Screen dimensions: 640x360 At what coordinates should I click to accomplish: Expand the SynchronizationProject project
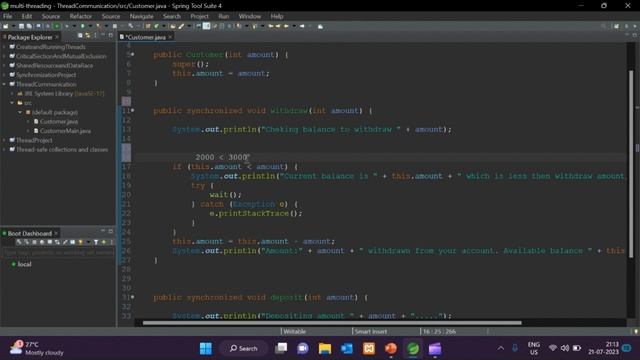(x=4, y=75)
